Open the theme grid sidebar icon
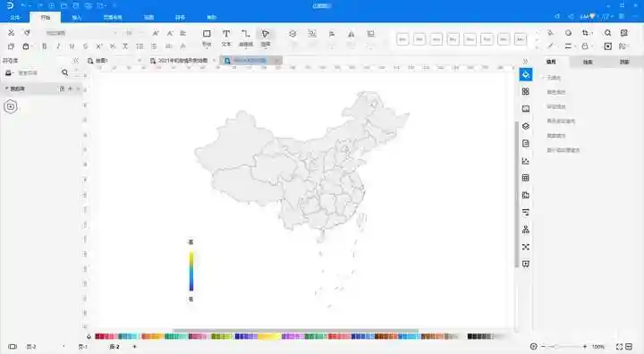The width and height of the screenshot is (644, 354). (x=526, y=91)
